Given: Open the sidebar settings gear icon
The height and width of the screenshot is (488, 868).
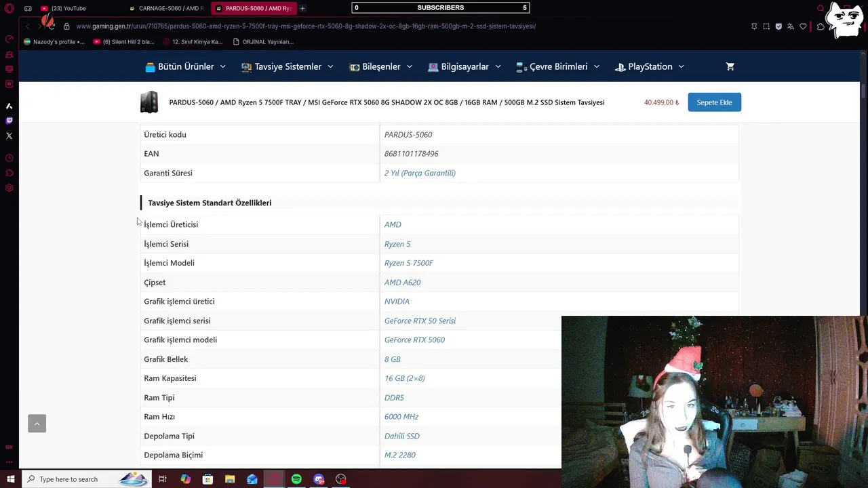Looking at the screenshot, I should coord(9,188).
